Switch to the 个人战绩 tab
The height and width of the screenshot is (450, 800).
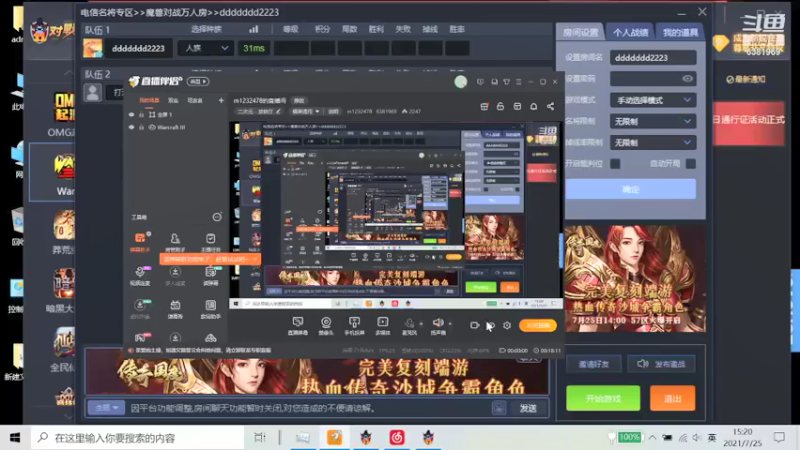(x=630, y=33)
